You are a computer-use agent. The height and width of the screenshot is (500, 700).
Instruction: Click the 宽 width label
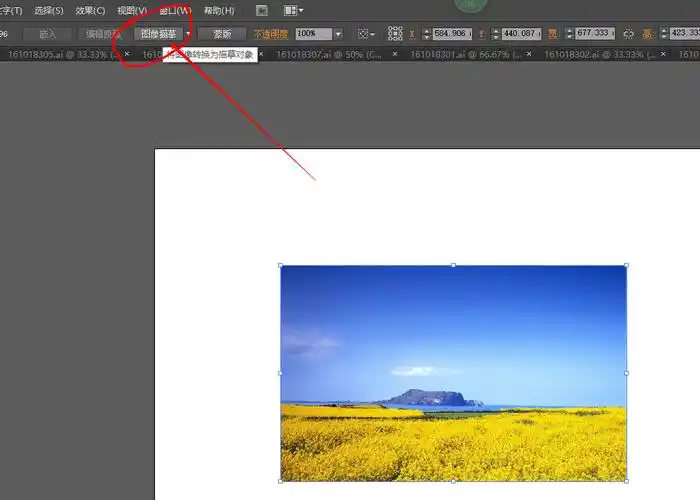553,34
